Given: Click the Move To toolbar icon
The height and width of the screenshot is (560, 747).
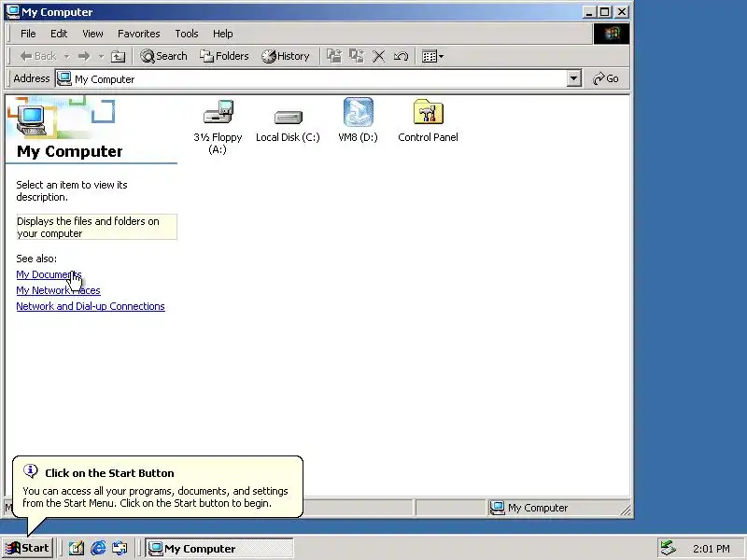Looking at the screenshot, I should click(334, 56).
